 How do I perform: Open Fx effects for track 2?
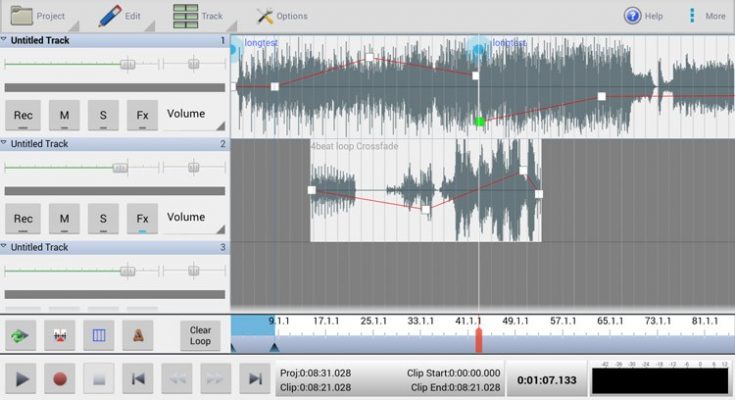point(142,218)
